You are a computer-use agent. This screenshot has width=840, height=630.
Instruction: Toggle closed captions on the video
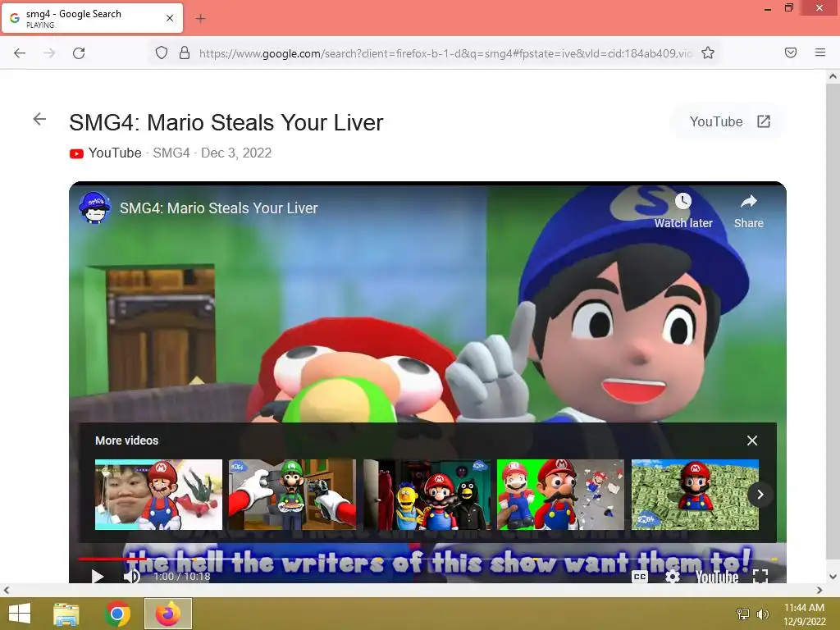(640, 577)
